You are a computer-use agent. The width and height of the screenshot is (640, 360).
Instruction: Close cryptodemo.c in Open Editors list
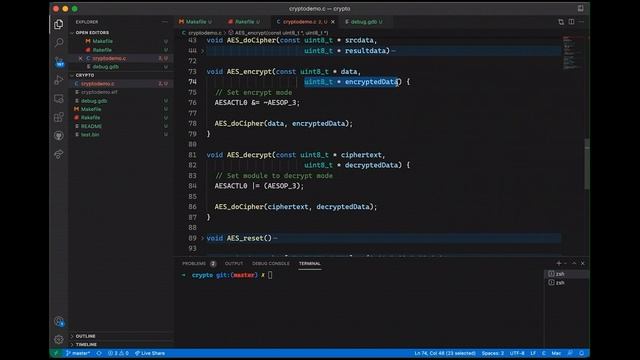tap(80, 58)
